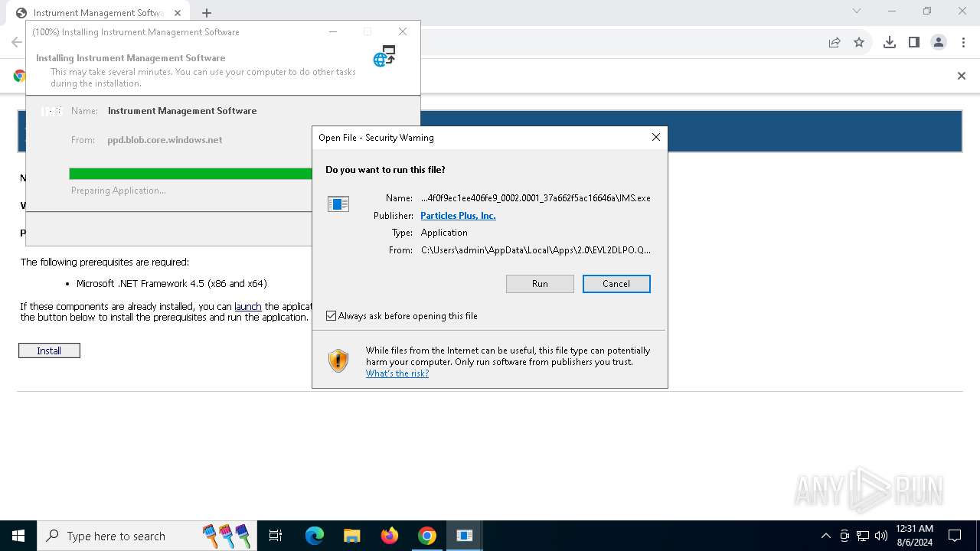The image size is (980, 551).
Task: Click the installer globe download icon
Action: (x=384, y=56)
